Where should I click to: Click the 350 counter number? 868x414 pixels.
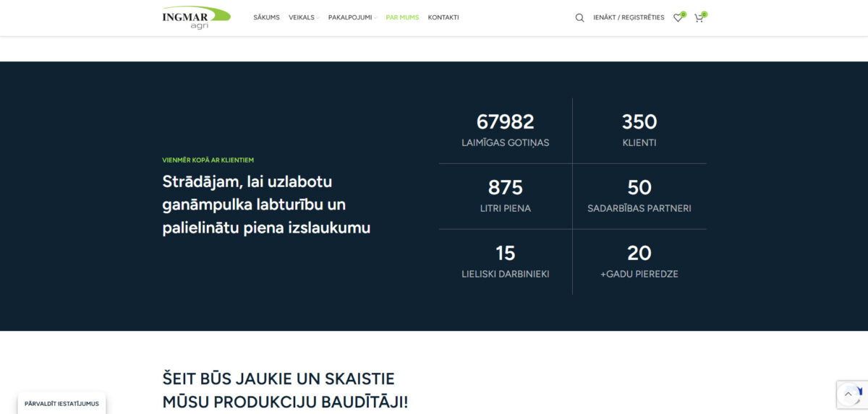click(x=639, y=121)
